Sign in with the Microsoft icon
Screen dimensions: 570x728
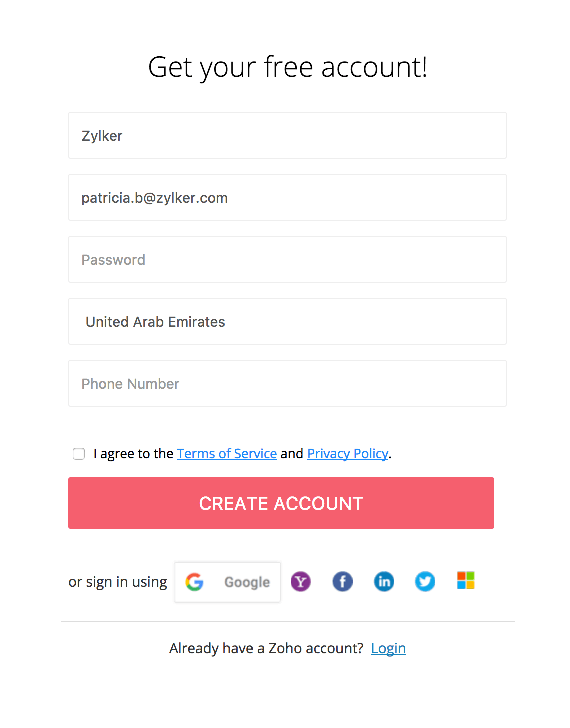pyautogui.click(x=465, y=581)
